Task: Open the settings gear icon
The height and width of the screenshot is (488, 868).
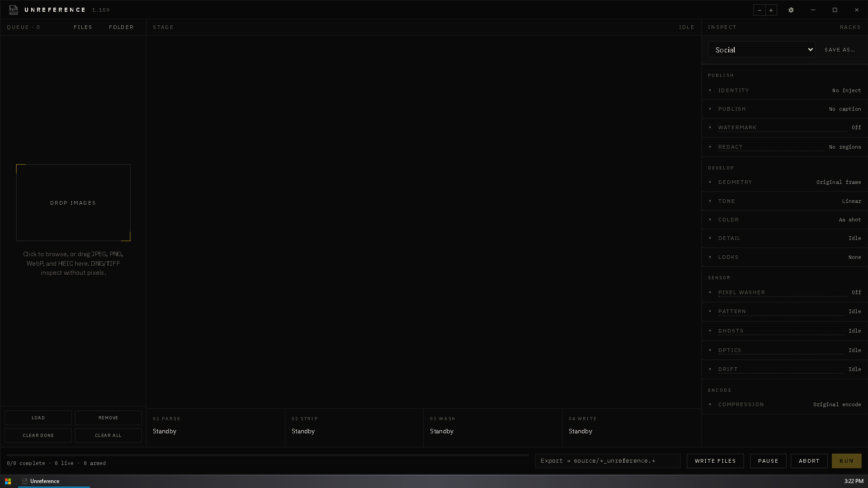Action: pos(791,10)
